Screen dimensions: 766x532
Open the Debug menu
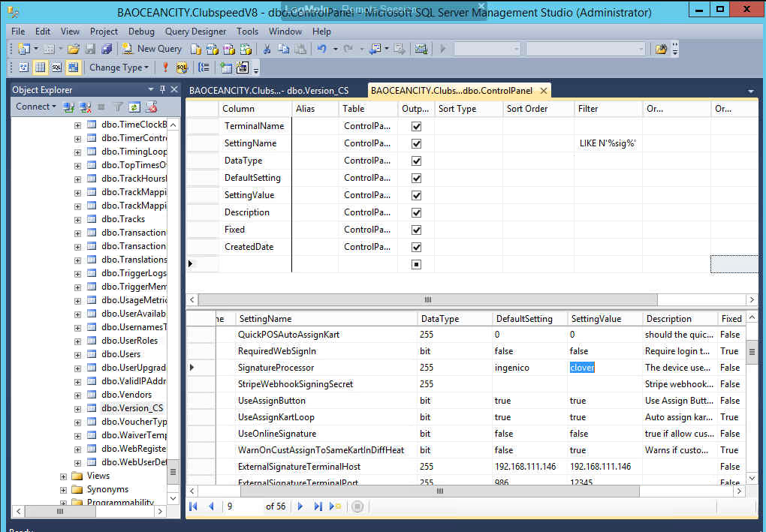pyautogui.click(x=141, y=32)
